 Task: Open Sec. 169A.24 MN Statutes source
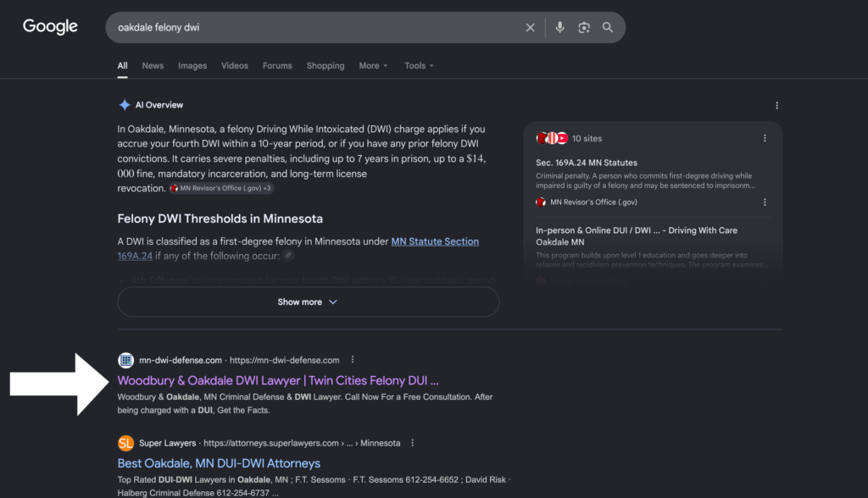click(x=587, y=163)
